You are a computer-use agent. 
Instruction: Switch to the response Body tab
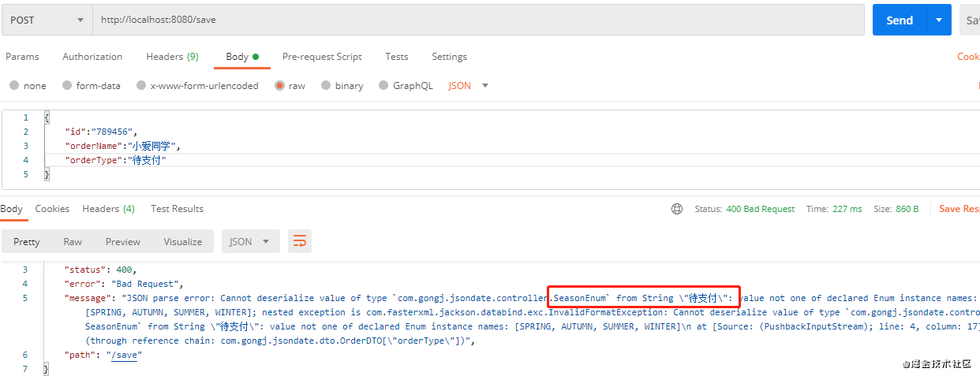point(11,209)
